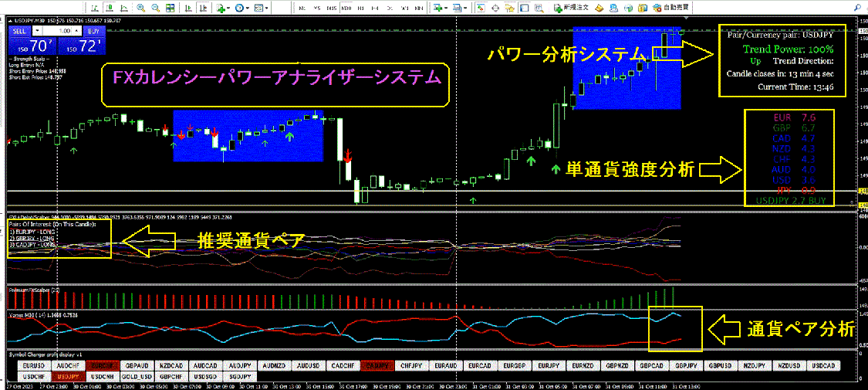
Task: Toggle chart shift icon
Action: pos(202,8)
